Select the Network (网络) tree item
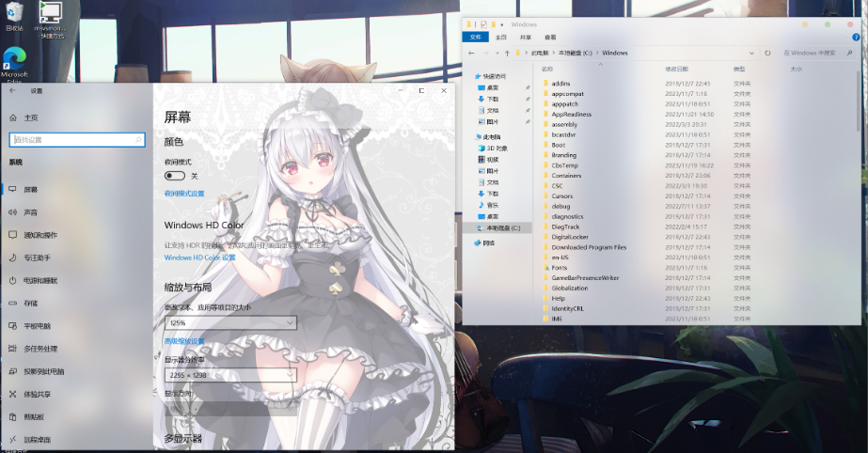868x453 pixels. tap(488, 242)
